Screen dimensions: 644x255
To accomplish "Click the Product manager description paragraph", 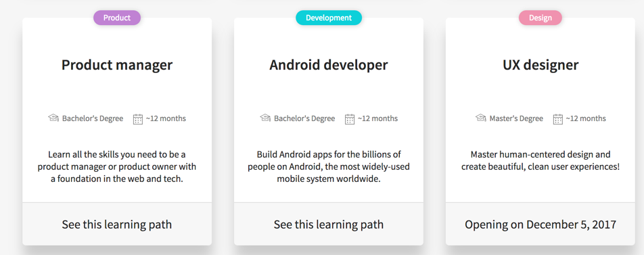I will [x=117, y=167].
